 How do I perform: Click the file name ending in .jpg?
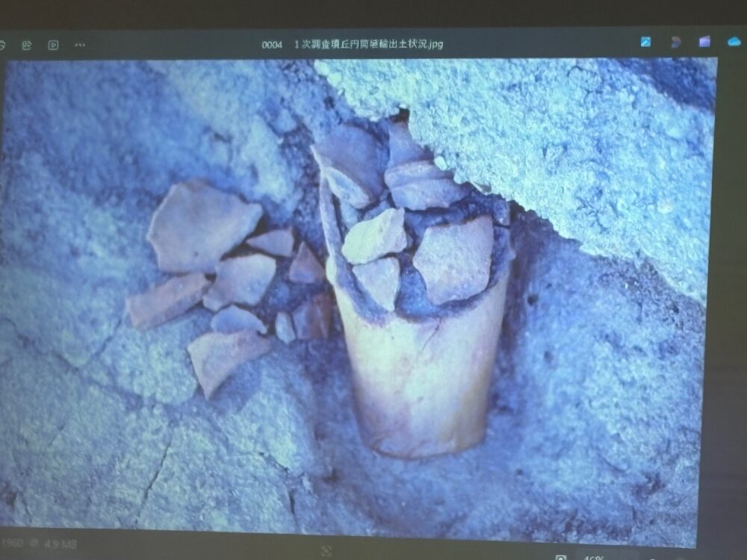368,44
